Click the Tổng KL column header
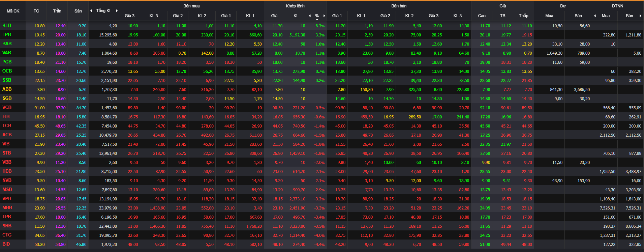 [104, 11]
